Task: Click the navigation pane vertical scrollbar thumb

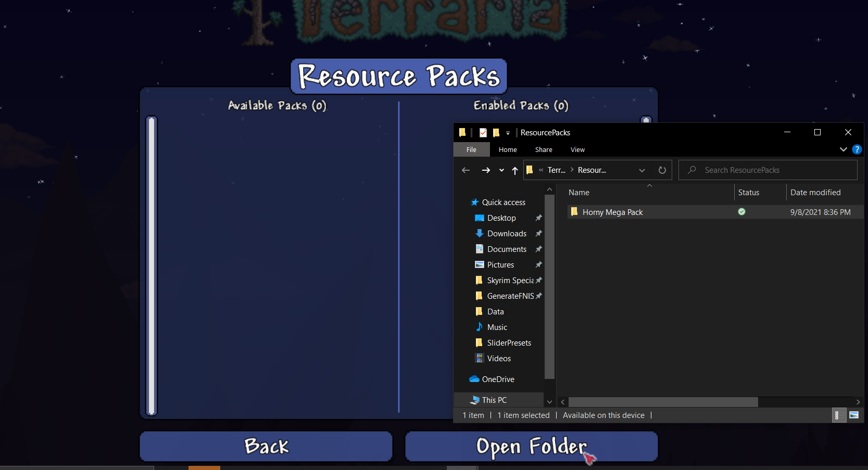Action: (549, 287)
